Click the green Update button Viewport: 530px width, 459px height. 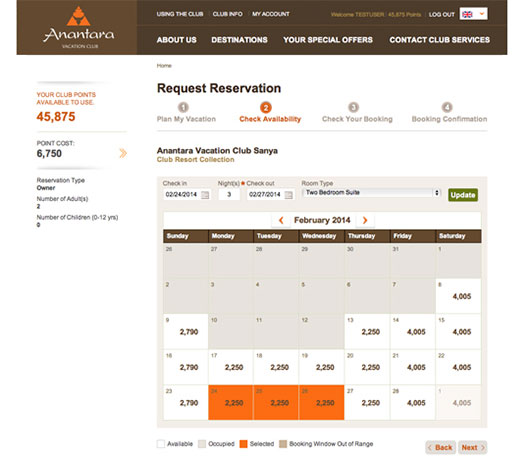(x=463, y=195)
